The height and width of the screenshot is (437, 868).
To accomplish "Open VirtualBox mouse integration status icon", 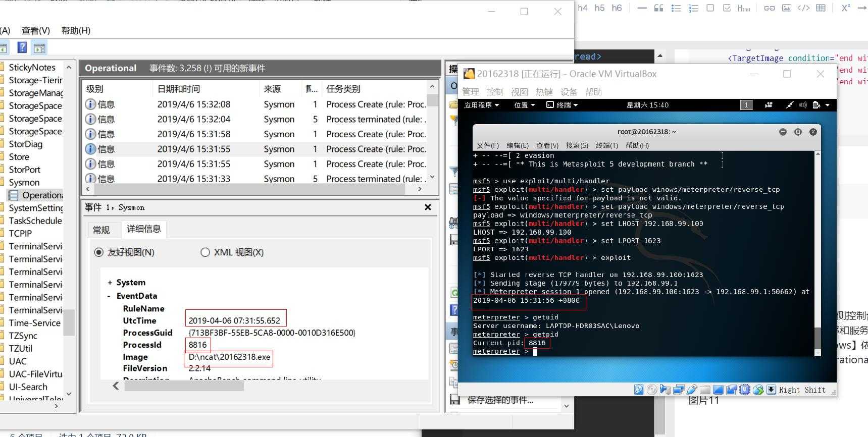I will click(758, 390).
